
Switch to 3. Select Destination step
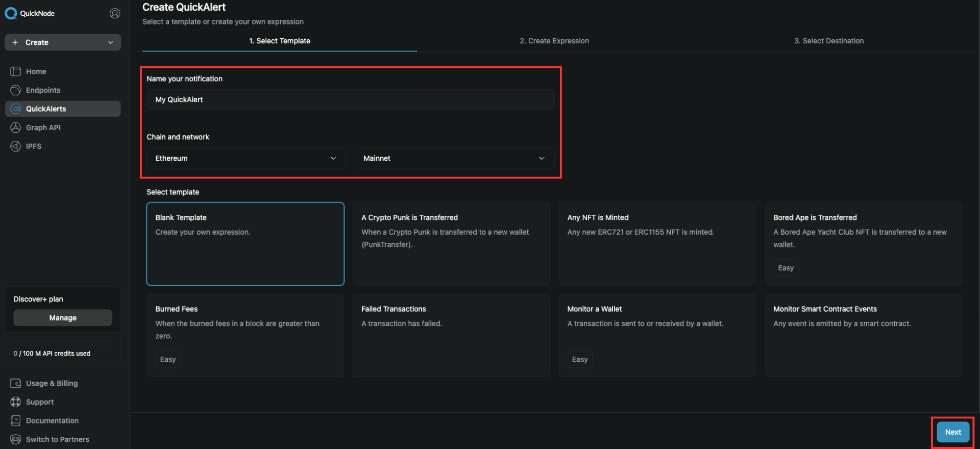829,41
